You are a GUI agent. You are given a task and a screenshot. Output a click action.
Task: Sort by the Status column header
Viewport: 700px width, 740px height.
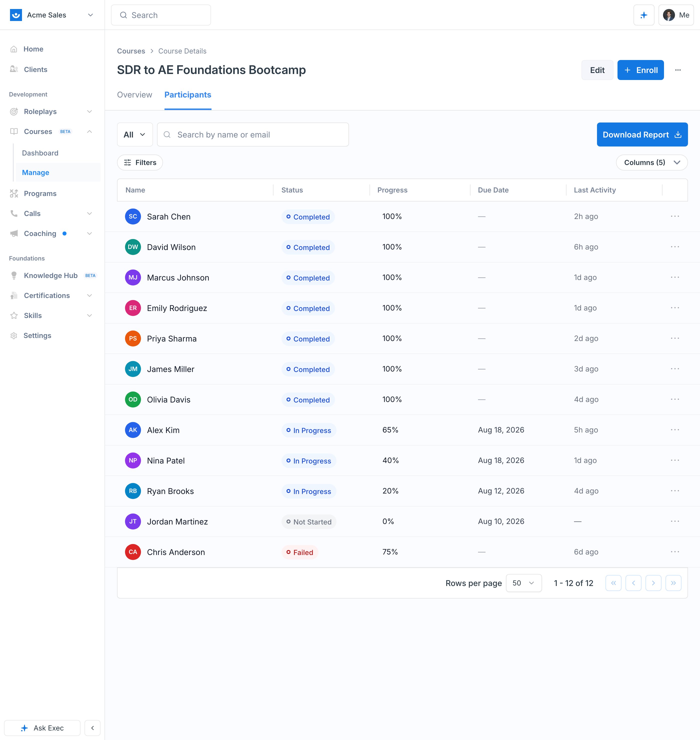[292, 190]
